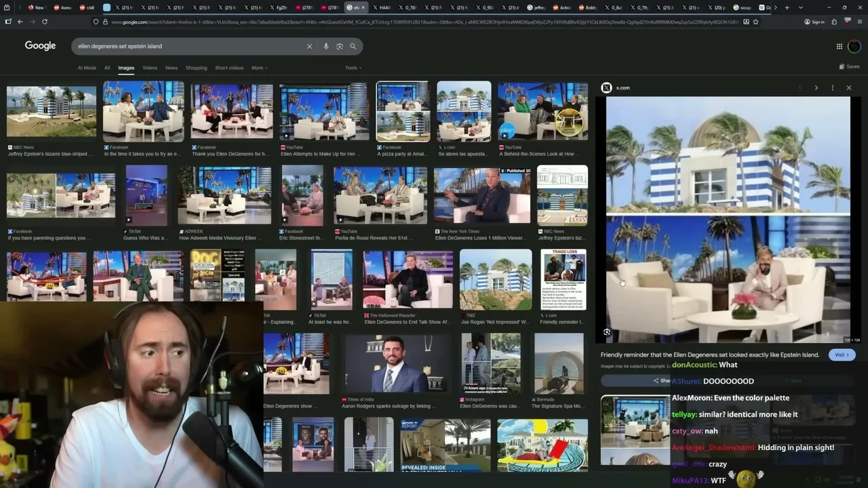Screen dimensions: 868x488
Task: Open the Extensions toolbar button
Action: point(834,22)
